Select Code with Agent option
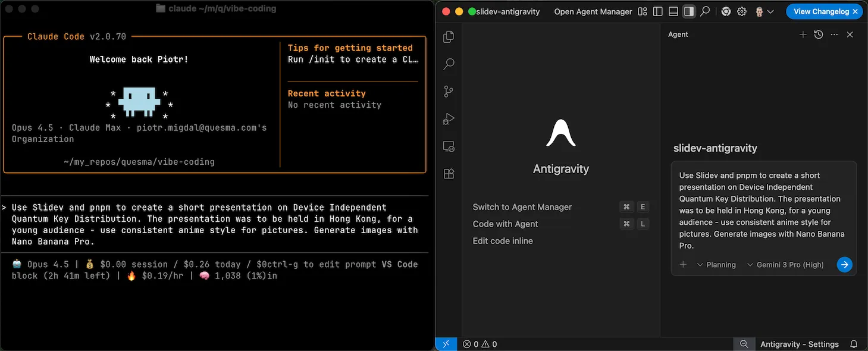868x351 pixels. coord(505,224)
